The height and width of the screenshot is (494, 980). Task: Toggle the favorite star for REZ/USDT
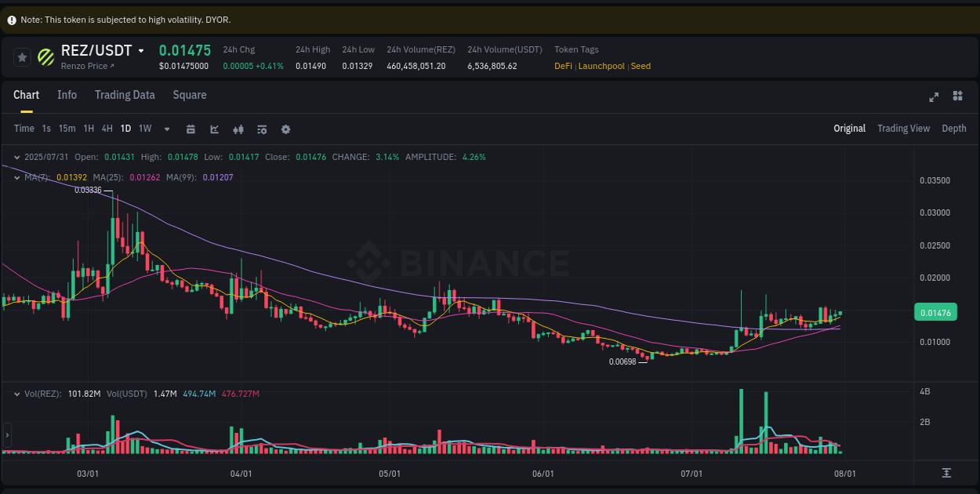(22, 56)
